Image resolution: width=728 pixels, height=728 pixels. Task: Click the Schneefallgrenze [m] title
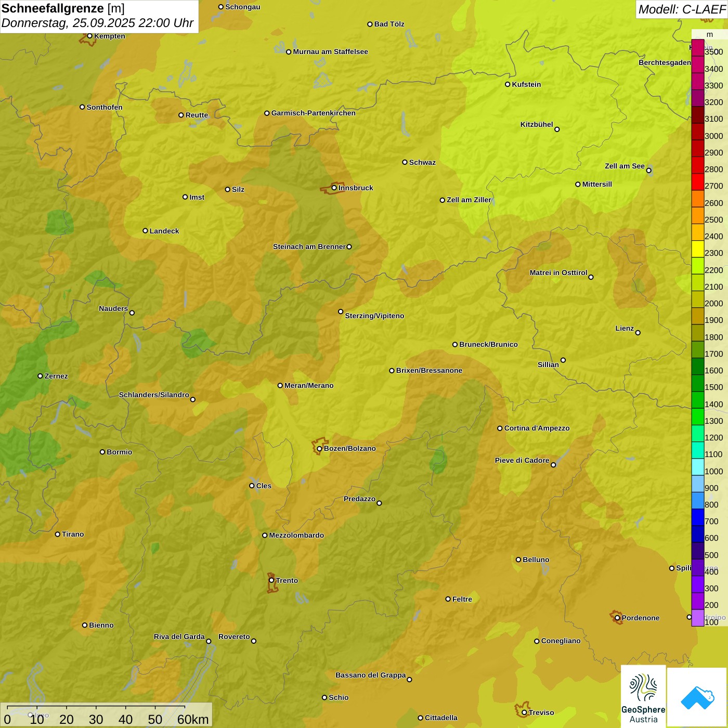63,8
